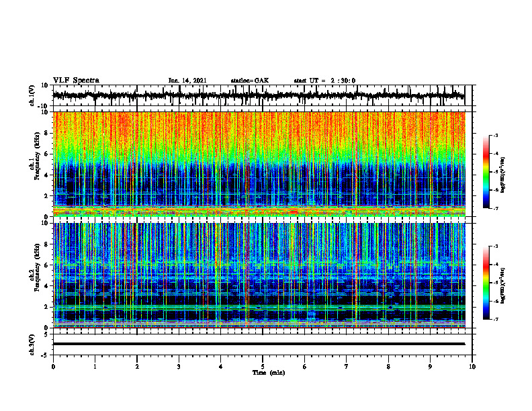Click the "VLF Spectra" plot title
532x411 pixels.
(76, 81)
